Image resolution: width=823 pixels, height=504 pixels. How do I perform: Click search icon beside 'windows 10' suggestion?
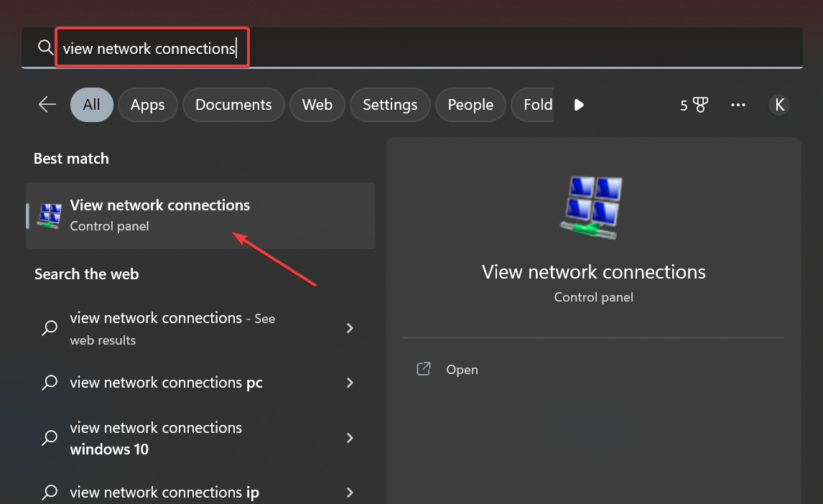[x=50, y=437]
